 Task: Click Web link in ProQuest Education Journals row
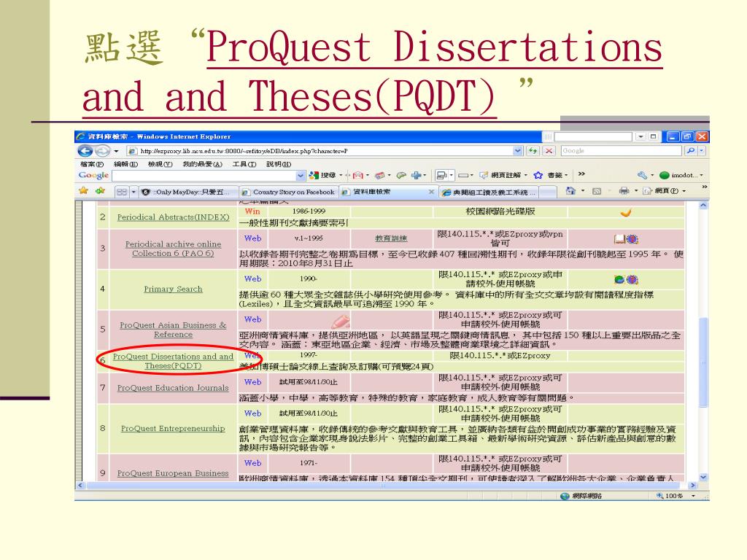[x=252, y=382]
